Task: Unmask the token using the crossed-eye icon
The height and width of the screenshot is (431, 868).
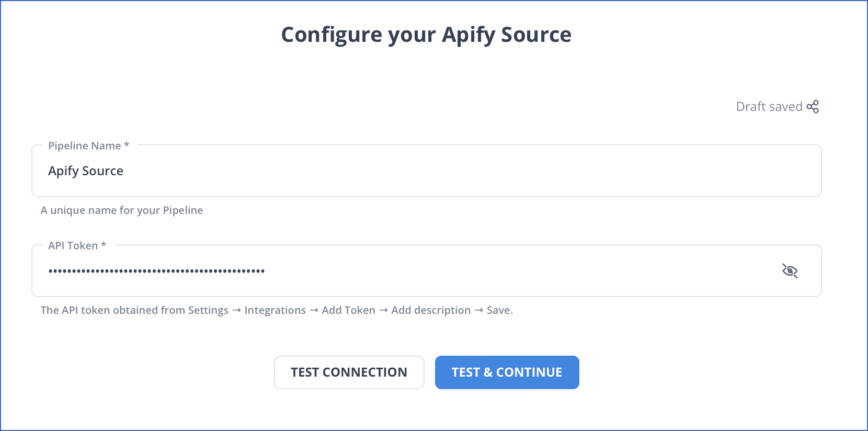Action: point(790,271)
